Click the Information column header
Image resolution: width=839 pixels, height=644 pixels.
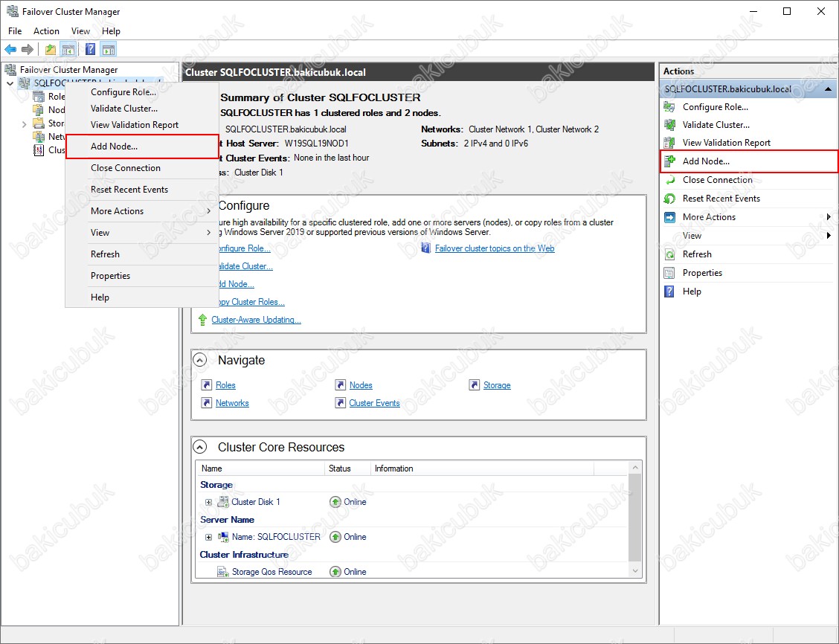tap(483, 468)
